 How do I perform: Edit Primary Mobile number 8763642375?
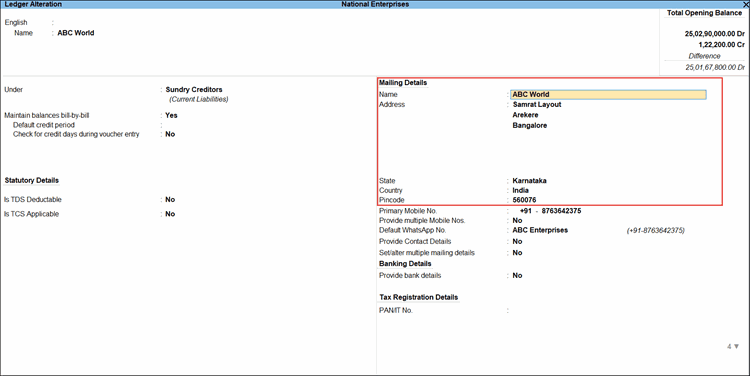tap(561, 211)
